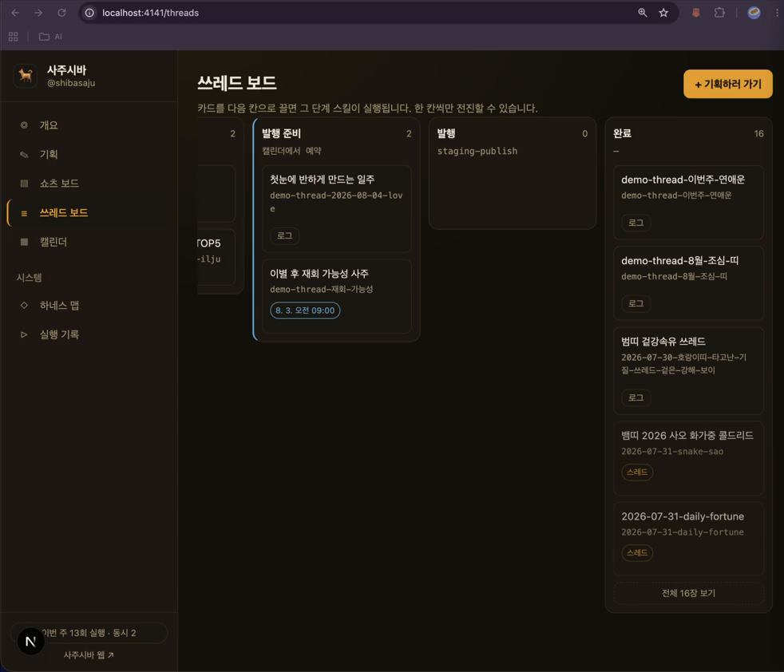
Task: Click the 개요 overview icon in the sidebar
Action: click(24, 125)
